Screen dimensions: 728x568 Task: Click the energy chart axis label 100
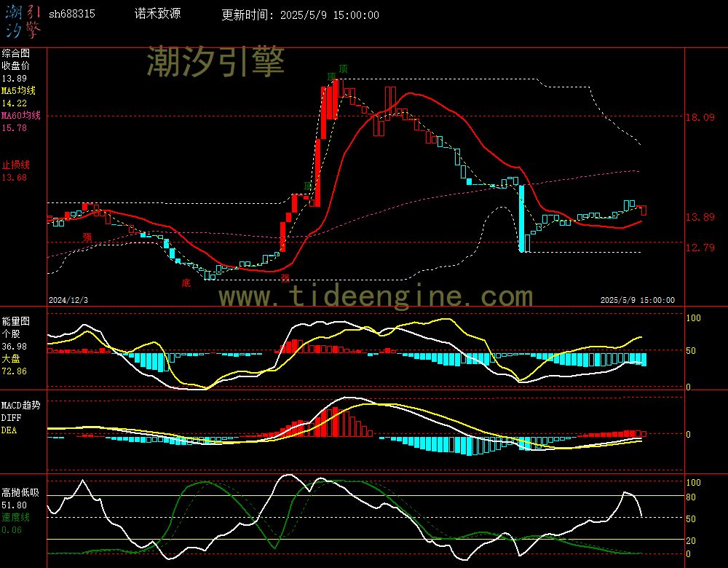(x=693, y=318)
